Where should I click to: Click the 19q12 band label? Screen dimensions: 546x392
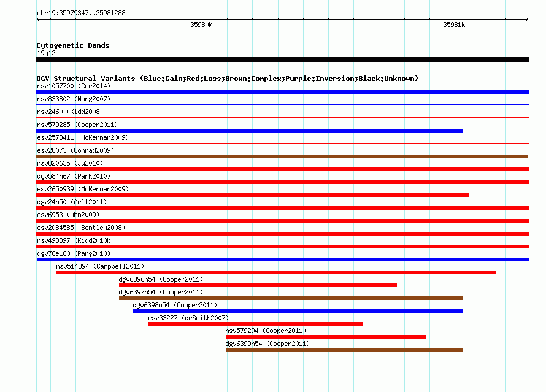click(46, 53)
